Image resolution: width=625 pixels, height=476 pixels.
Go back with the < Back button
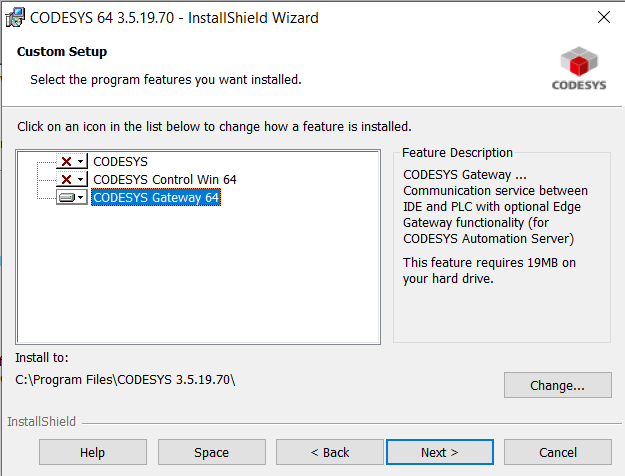point(329,452)
